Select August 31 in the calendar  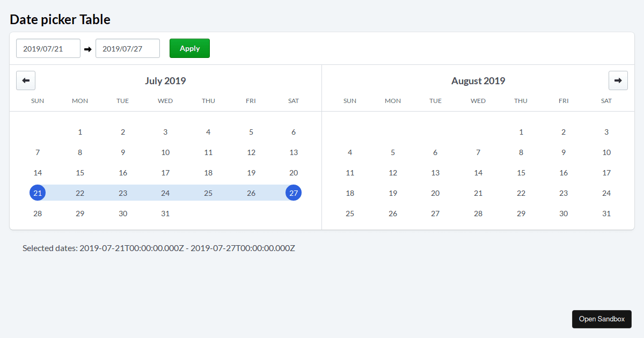606,213
